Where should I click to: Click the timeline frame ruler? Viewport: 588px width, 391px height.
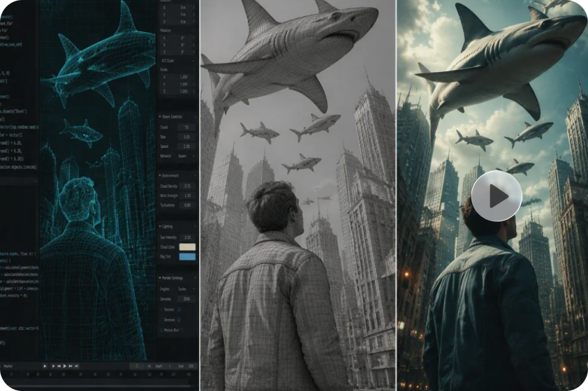(x=99, y=374)
